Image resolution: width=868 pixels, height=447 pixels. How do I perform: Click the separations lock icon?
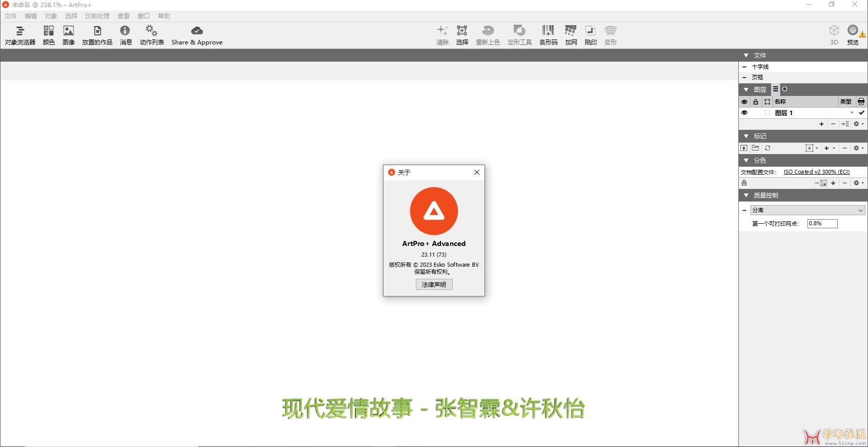click(x=744, y=183)
